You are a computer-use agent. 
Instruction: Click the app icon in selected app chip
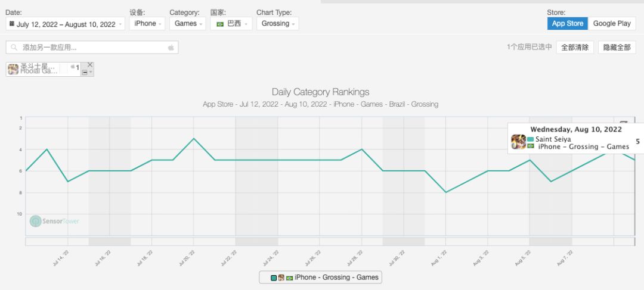click(13, 70)
